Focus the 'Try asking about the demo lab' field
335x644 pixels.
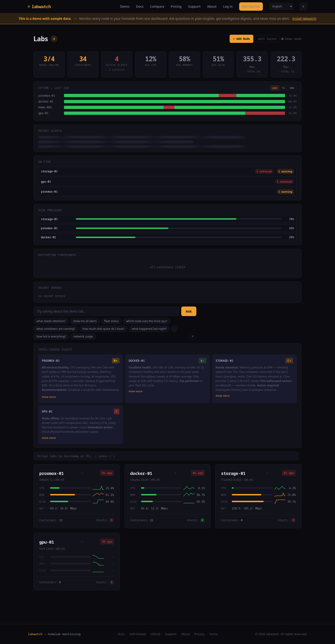click(106, 311)
